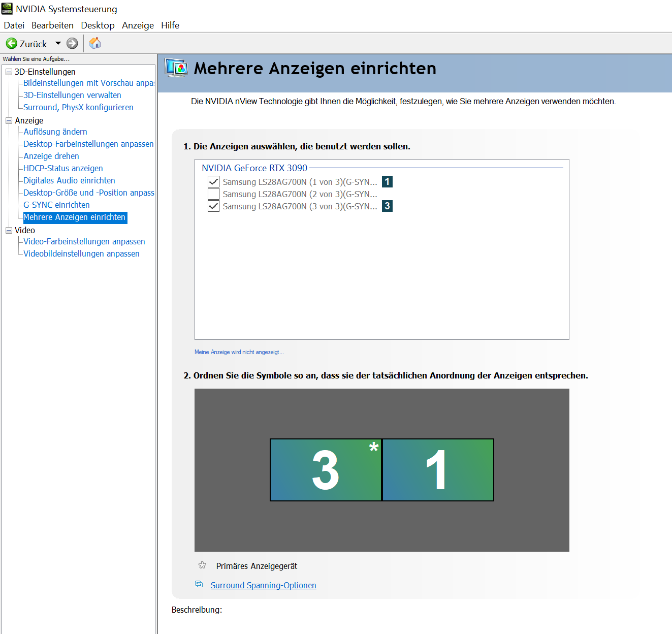Viewport: 672px width, 634px height.
Task: Open Auflösung ändern
Action: [x=55, y=132]
